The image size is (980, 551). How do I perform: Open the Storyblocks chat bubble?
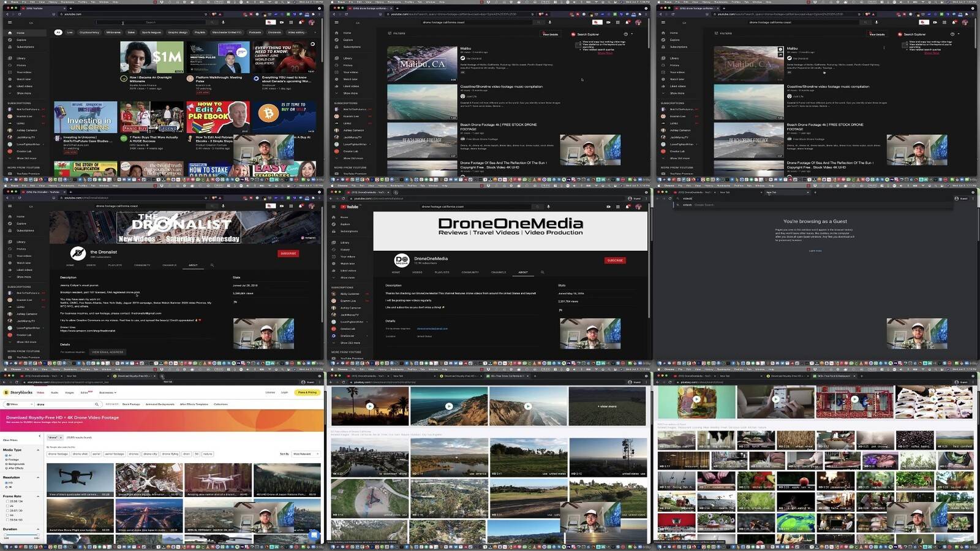click(314, 535)
